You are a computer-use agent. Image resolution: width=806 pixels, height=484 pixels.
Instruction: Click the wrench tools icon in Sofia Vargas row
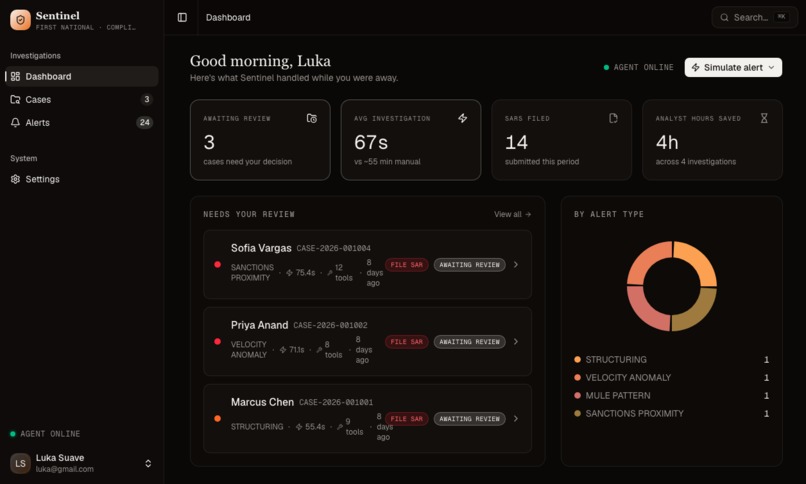pos(329,273)
